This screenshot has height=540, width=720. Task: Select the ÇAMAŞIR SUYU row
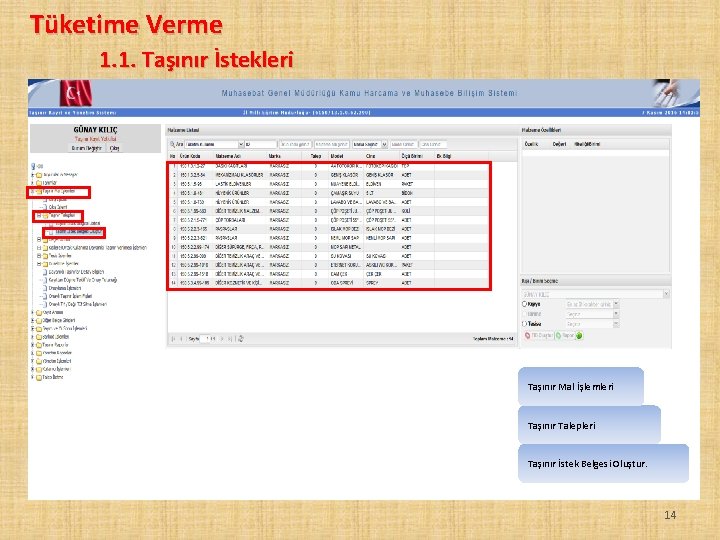pyautogui.click(x=329, y=193)
